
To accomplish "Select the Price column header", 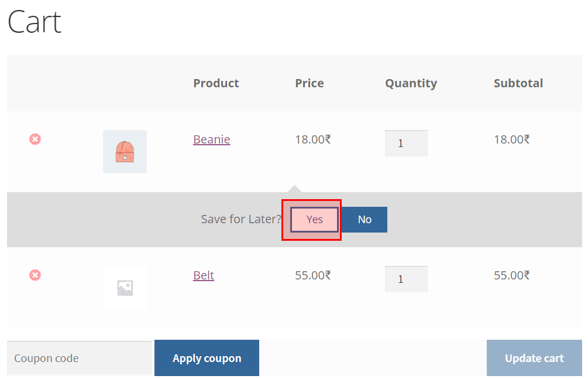I will 310,83.
